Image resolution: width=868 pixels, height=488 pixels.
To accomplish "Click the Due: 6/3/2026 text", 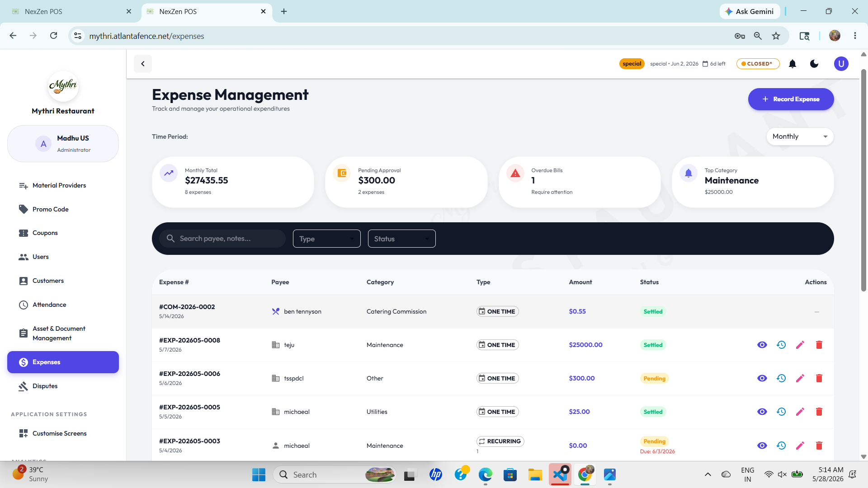I will [657, 452].
